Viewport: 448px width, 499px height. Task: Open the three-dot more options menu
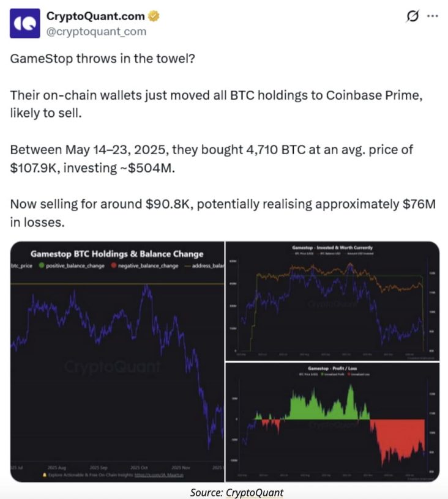[x=433, y=17]
